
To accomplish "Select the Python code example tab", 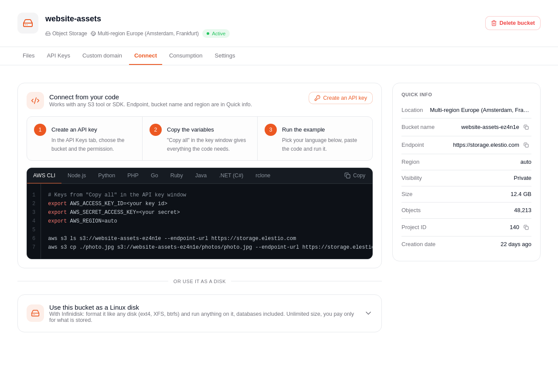I will point(107,176).
